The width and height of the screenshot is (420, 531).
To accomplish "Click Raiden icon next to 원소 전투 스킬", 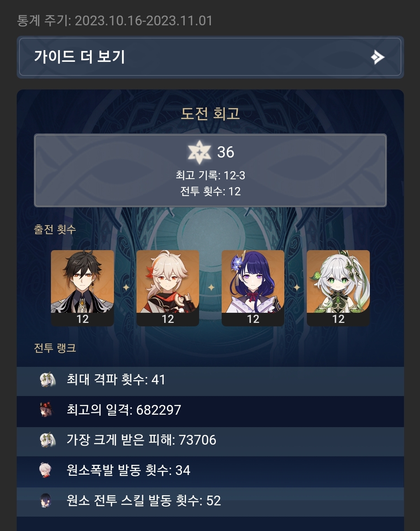I will [45, 500].
